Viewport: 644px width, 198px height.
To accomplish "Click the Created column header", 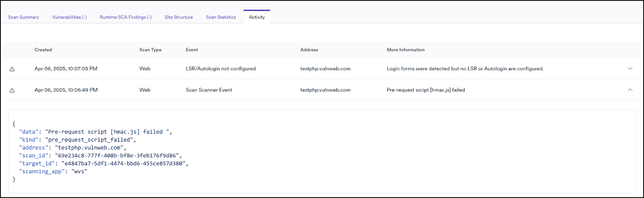I will click(x=43, y=50).
